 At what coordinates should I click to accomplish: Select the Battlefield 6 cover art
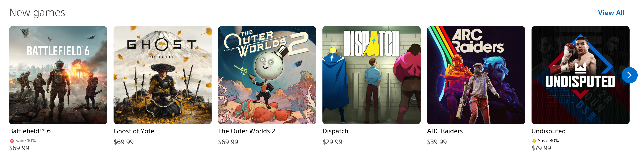click(58, 75)
